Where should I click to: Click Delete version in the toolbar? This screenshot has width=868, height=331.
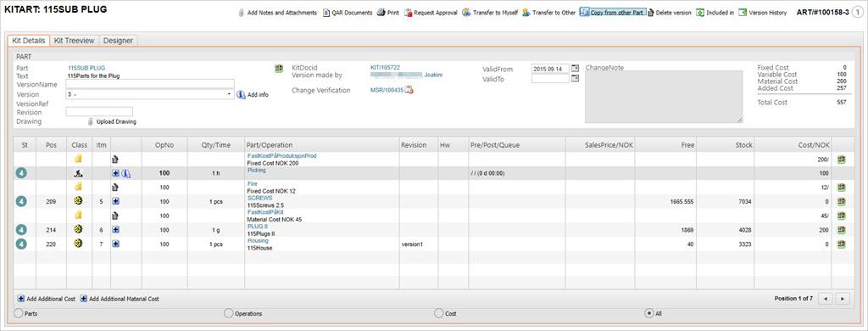(x=670, y=13)
